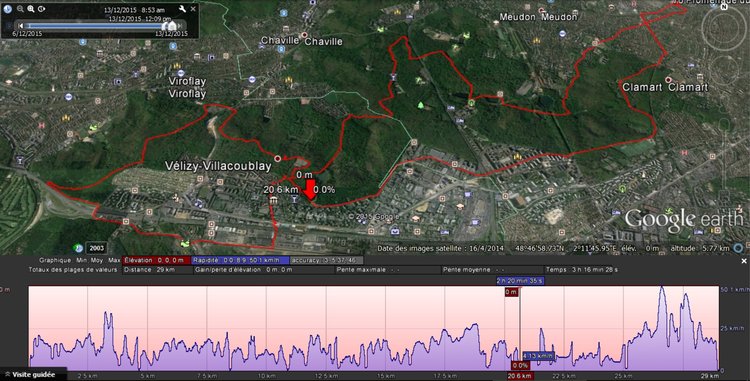Click the status bar globe icon at right
Screen dimensions: 750x381
(739, 248)
